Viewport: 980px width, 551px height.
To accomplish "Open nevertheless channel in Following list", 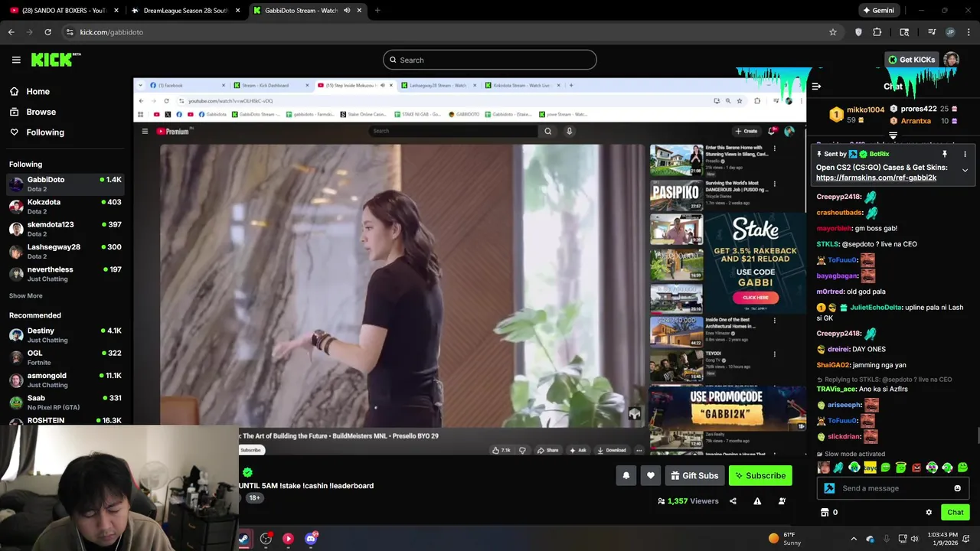I will pyautogui.click(x=65, y=274).
